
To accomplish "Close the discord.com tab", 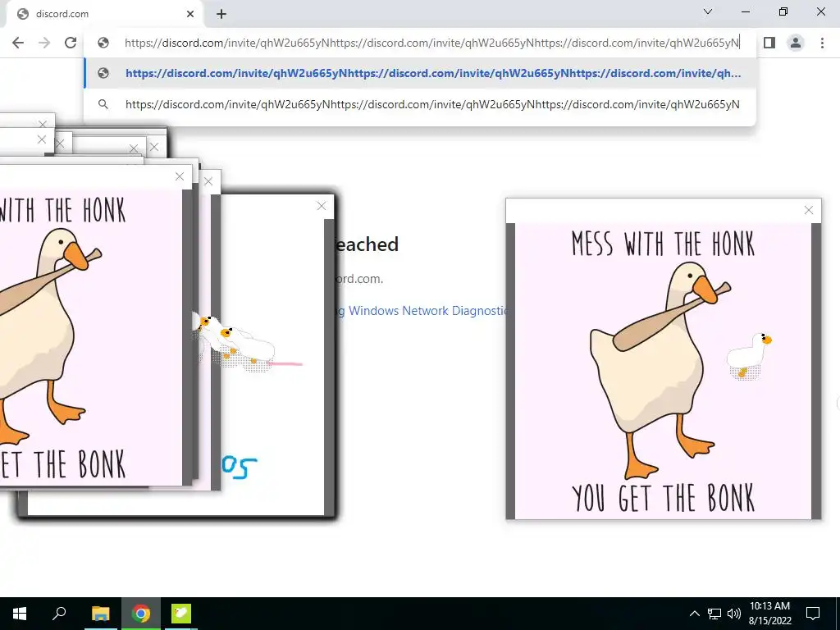I will coord(190,14).
